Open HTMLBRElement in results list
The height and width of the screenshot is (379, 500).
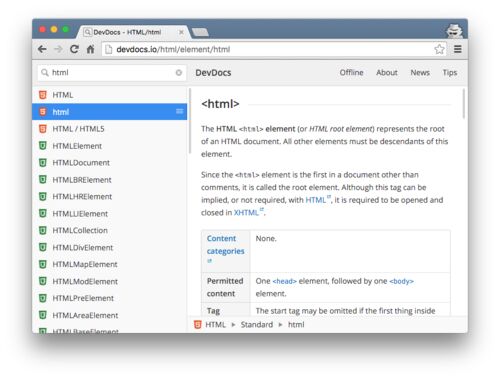point(109,180)
